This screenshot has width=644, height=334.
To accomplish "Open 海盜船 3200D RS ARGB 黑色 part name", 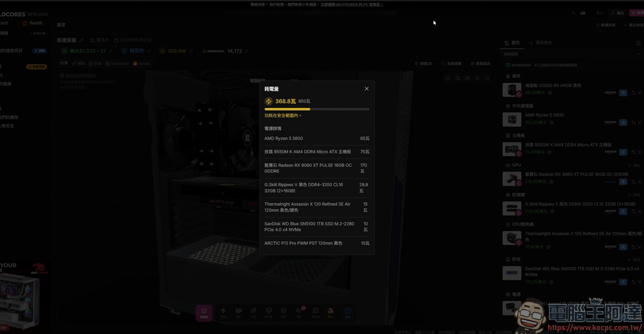I will click(553, 85).
